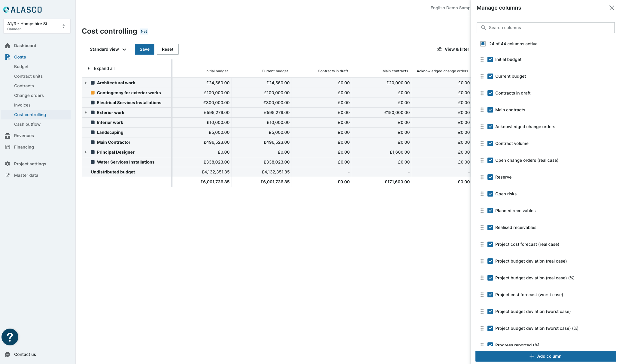Viewport: 619px width, 364px height.
Task: Click the Master data external link icon
Action: pyautogui.click(x=8, y=175)
